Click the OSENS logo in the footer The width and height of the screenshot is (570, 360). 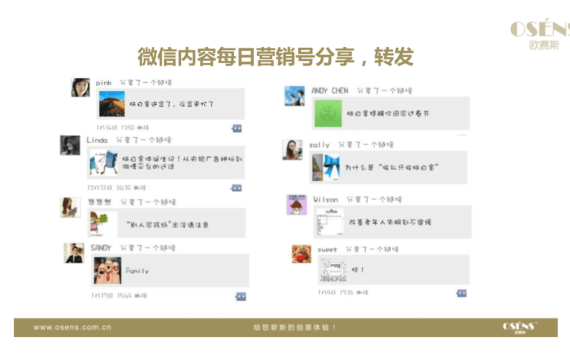(520, 327)
